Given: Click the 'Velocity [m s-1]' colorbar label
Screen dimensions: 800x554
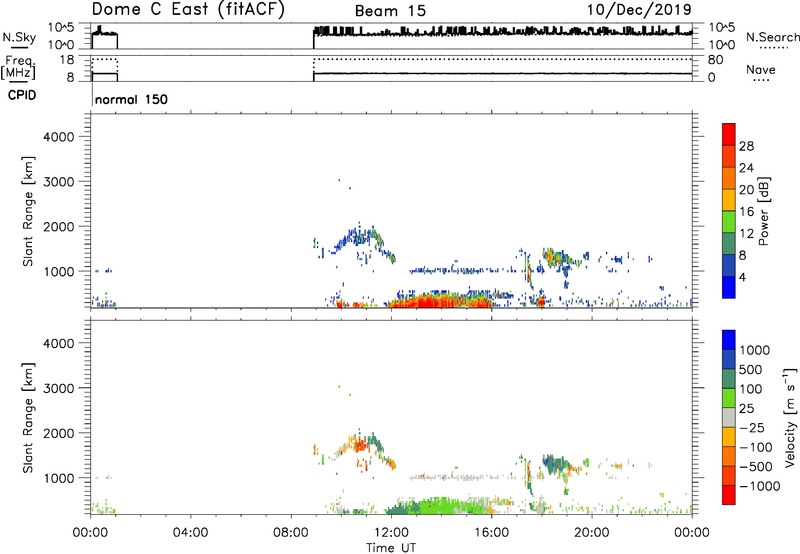Looking at the screenshot, I should pos(790,417).
